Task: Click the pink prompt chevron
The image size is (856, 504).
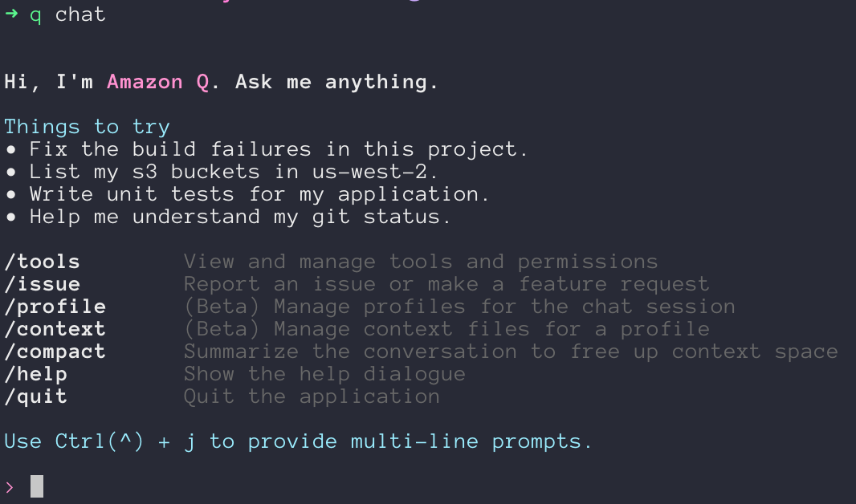Action: click(x=10, y=486)
